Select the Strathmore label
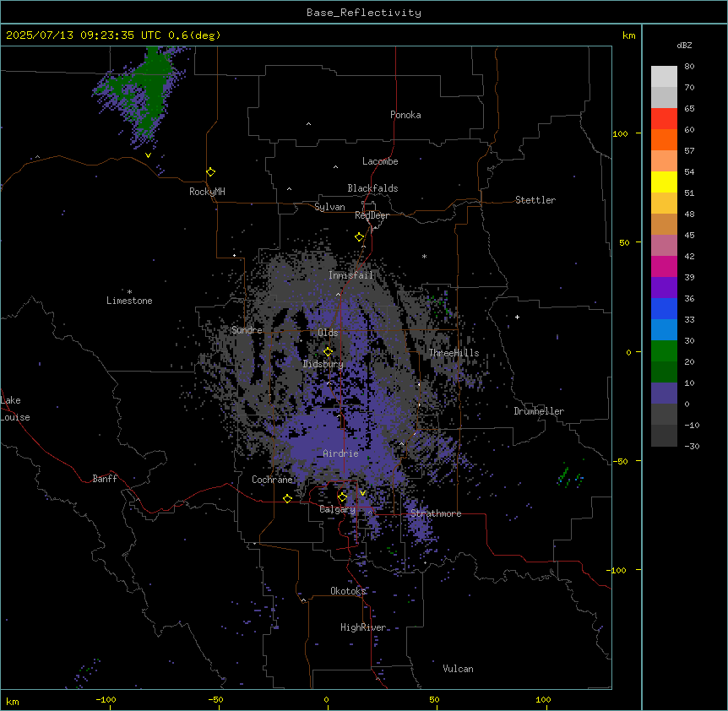This screenshot has width=728, height=711. (436, 513)
